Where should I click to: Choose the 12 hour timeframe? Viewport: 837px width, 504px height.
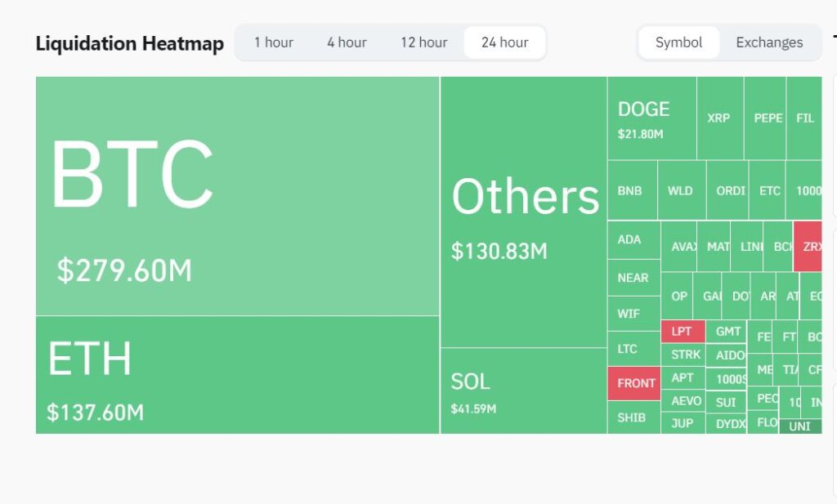(423, 42)
